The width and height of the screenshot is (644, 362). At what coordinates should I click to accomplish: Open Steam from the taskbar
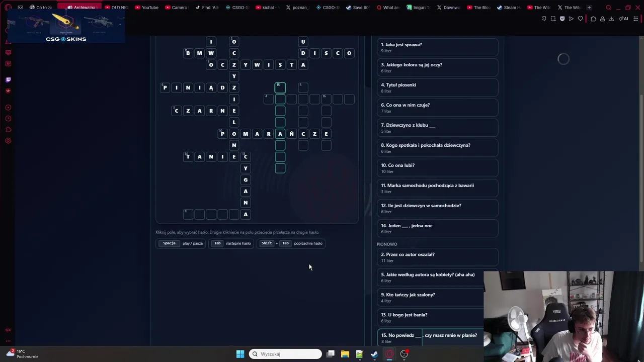[374, 354]
